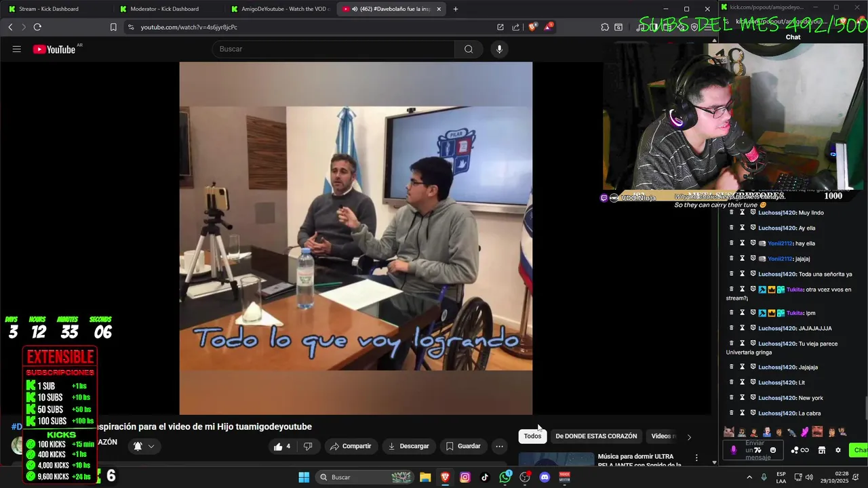Expand system tray hidden icons chevron
The height and width of the screenshot is (488, 868).
748,477
